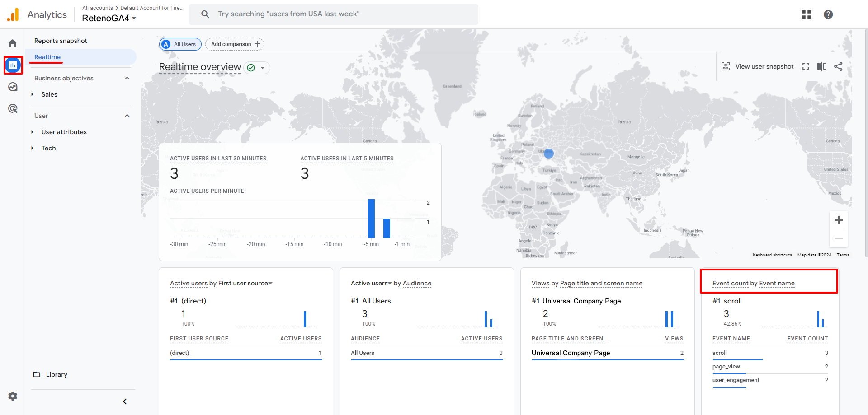Image resolution: width=868 pixels, height=415 pixels.
Task: Click the Add comparison button
Action: (235, 44)
